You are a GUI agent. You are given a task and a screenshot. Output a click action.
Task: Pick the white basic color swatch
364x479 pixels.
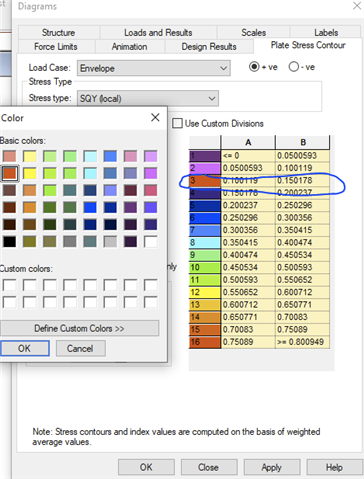(151, 241)
